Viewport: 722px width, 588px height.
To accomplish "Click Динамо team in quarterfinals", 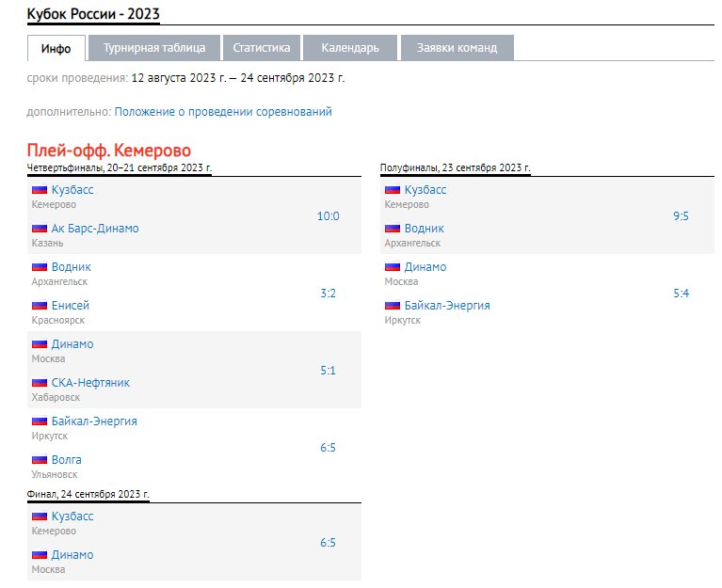I will tap(72, 344).
